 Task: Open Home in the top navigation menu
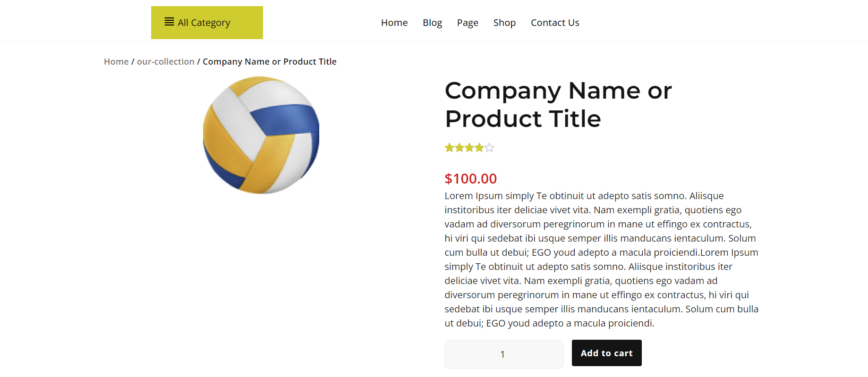[394, 23]
